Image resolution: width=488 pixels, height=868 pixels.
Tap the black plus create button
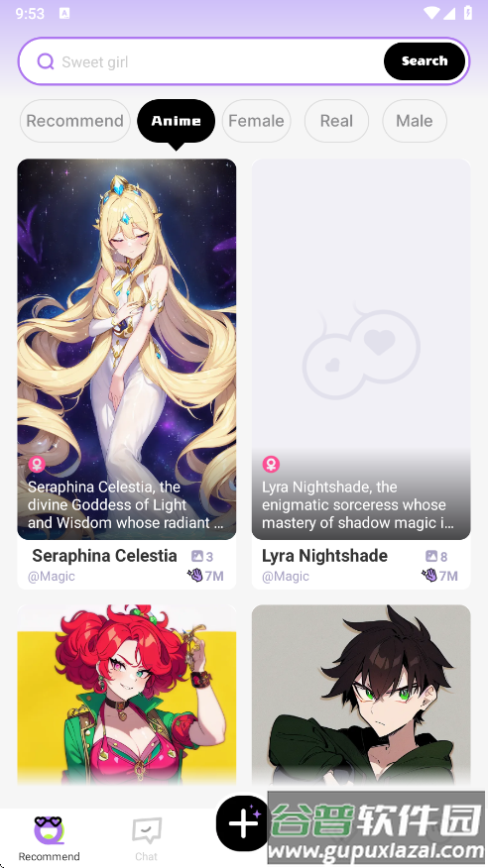point(243,823)
